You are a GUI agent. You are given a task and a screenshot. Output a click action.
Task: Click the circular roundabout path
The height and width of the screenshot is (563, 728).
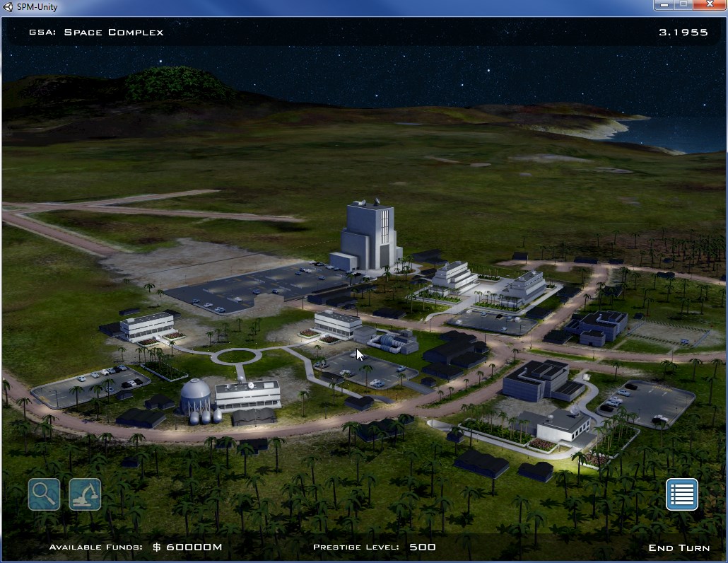tap(236, 356)
